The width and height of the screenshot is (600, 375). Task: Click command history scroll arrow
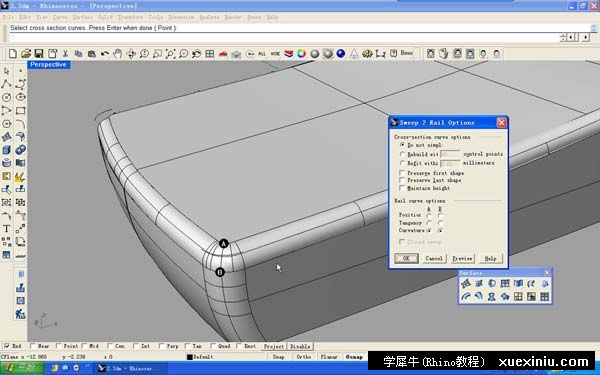[x=593, y=28]
